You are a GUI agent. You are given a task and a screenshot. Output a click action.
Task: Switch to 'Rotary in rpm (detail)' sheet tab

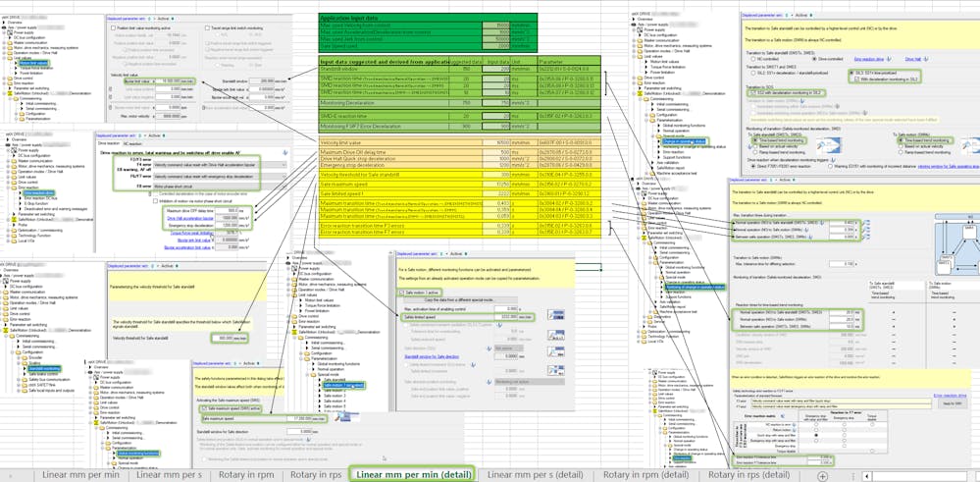click(x=645, y=474)
